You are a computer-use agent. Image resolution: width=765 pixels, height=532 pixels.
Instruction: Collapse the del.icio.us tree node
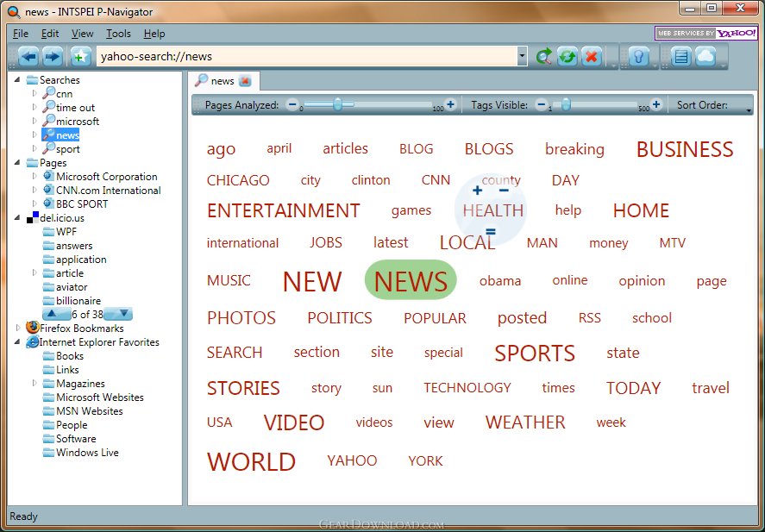17,217
